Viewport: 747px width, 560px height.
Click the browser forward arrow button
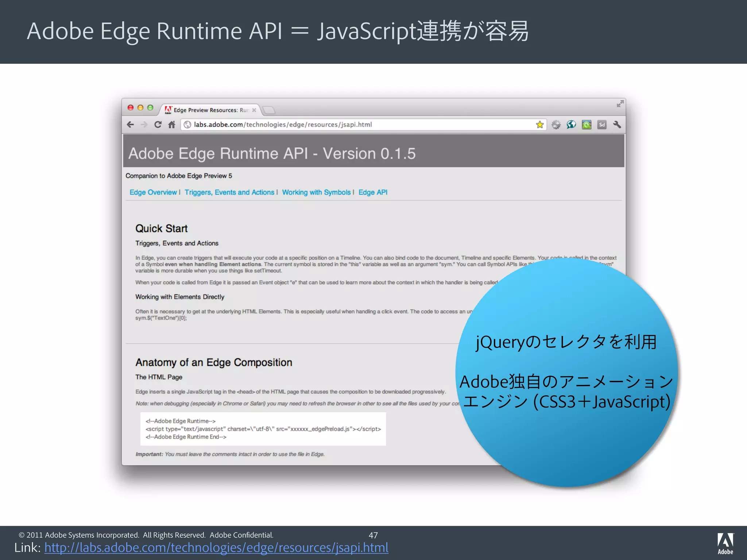pos(144,125)
